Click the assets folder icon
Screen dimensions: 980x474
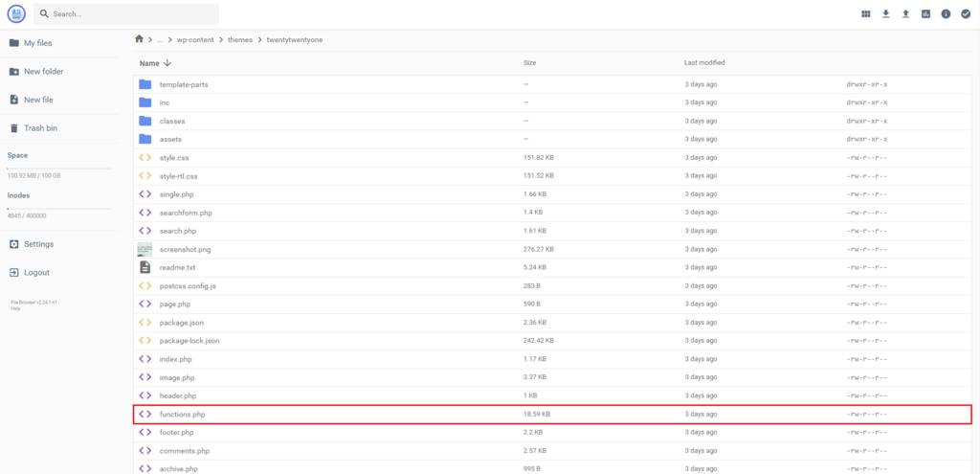click(x=145, y=139)
